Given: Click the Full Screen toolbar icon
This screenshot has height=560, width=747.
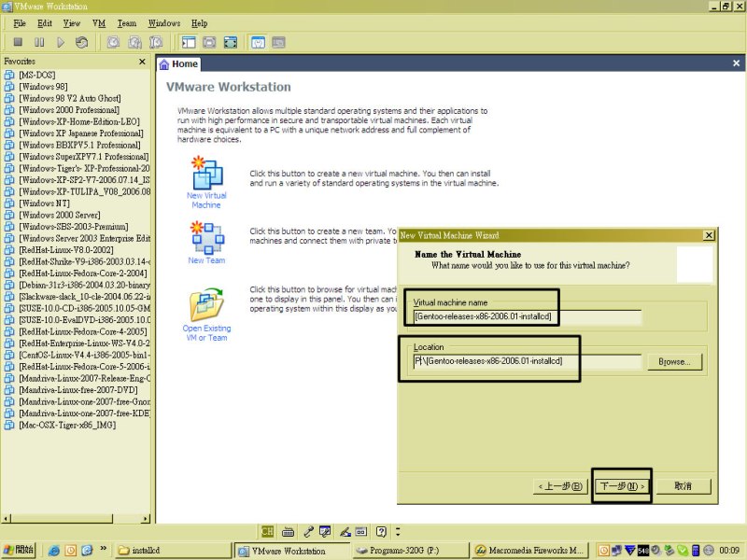Looking at the screenshot, I should (231, 42).
